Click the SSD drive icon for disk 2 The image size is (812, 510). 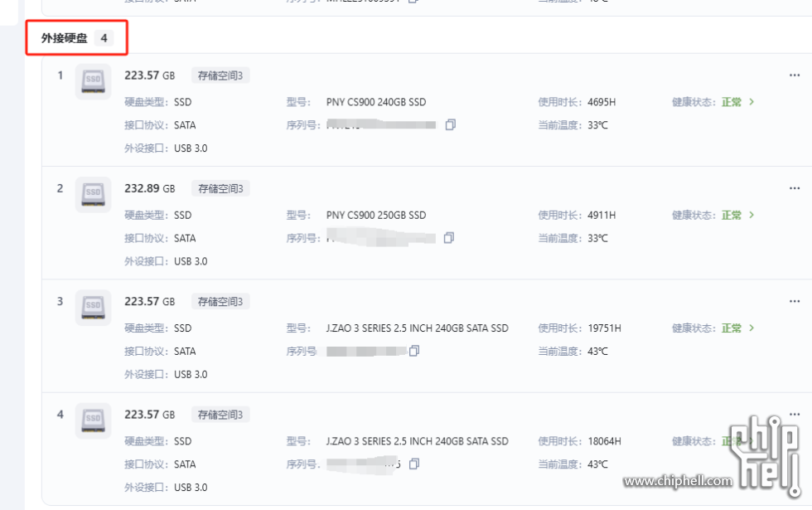click(x=93, y=195)
